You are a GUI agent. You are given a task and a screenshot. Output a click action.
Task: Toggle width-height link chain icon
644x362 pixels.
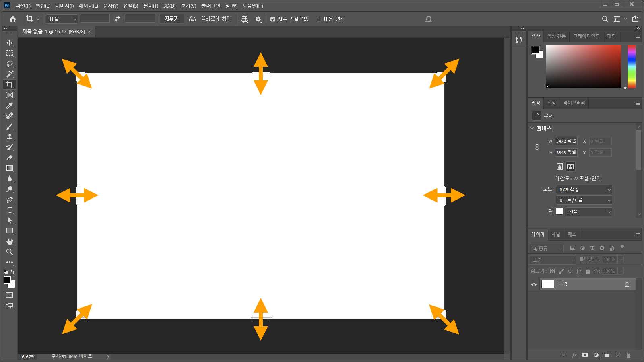pyautogui.click(x=537, y=147)
